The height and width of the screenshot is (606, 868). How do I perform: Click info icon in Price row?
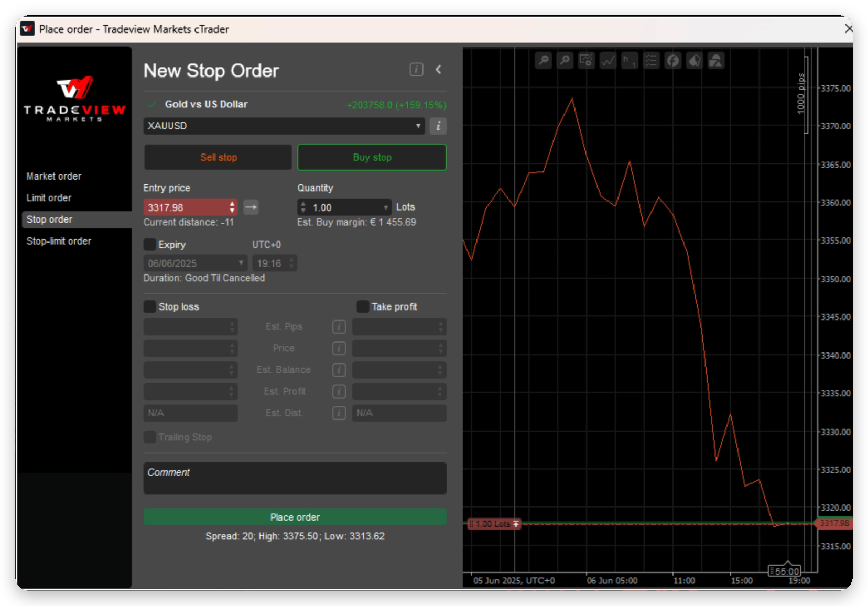point(339,348)
